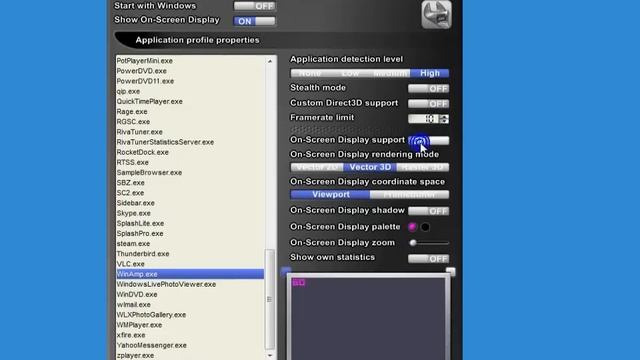Open the wrench setup icon
Screen dimensions: 640x360
pos(436,15)
